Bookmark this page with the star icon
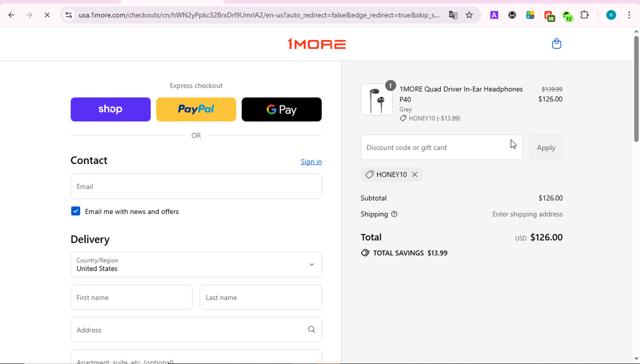 tap(469, 15)
